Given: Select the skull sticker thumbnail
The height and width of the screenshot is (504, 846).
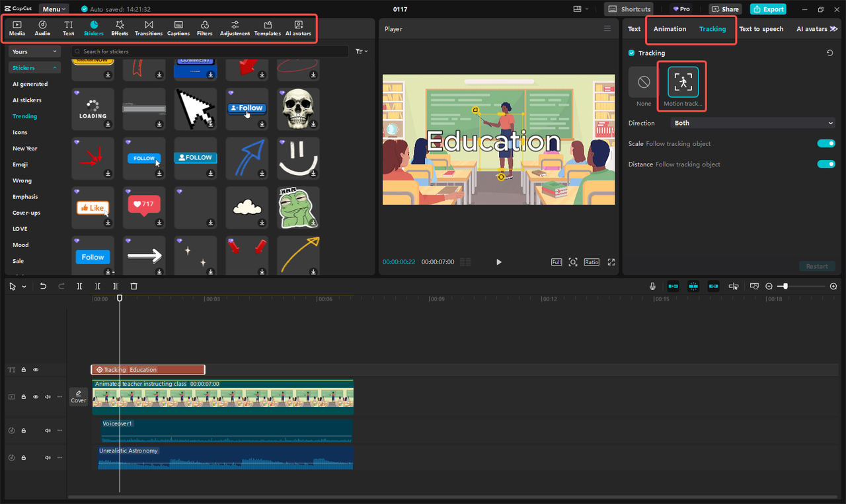Looking at the screenshot, I should [x=298, y=108].
